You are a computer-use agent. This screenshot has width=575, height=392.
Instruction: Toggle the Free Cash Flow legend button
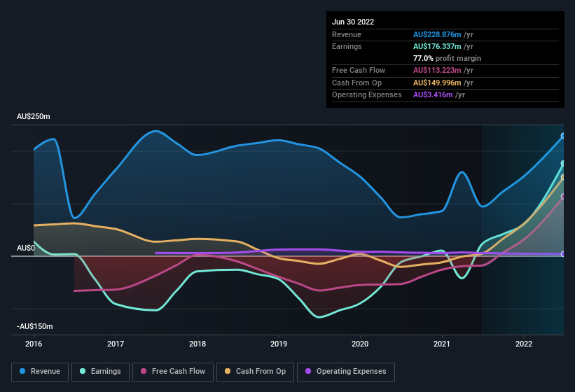[173, 372]
